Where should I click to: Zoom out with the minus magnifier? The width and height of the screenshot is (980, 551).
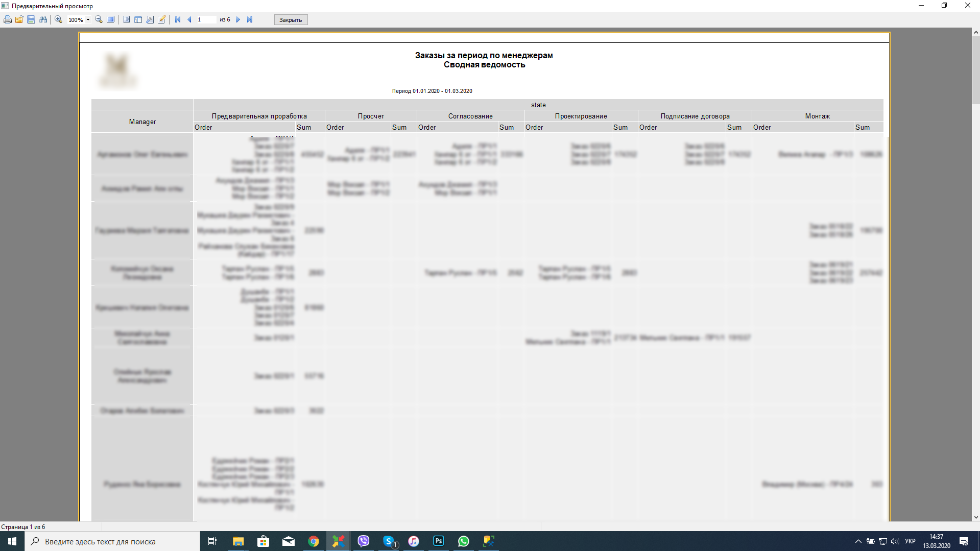(x=99, y=19)
